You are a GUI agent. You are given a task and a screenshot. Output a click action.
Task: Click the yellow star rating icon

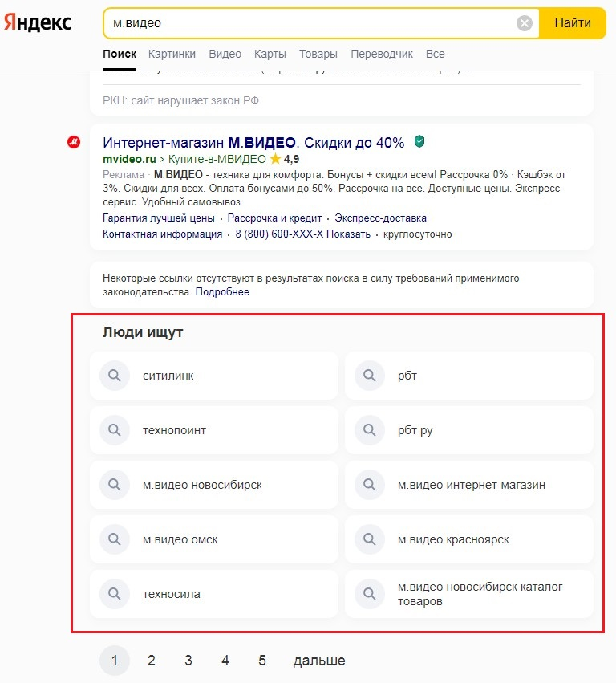pyautogui.click(x=275, y=159)
